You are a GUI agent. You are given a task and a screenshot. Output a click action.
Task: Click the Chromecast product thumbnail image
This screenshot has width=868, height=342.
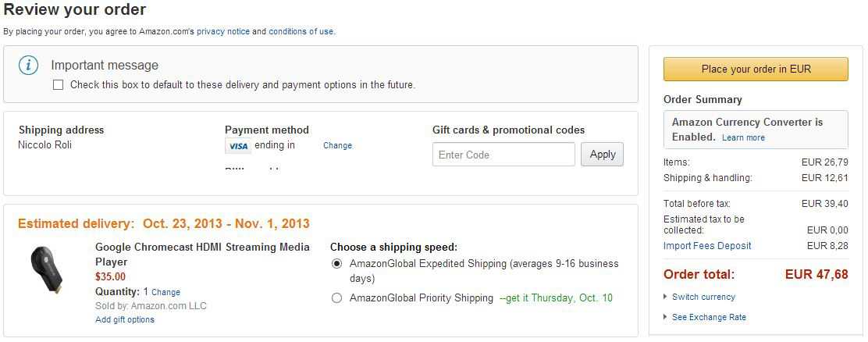click(48, 269)
